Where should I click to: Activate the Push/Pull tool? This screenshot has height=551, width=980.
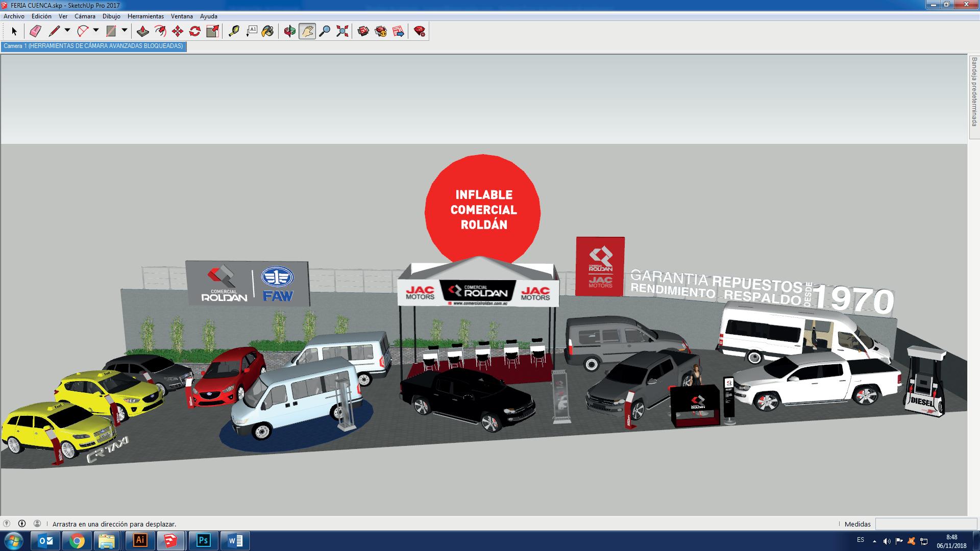click(x=143, y=32)
